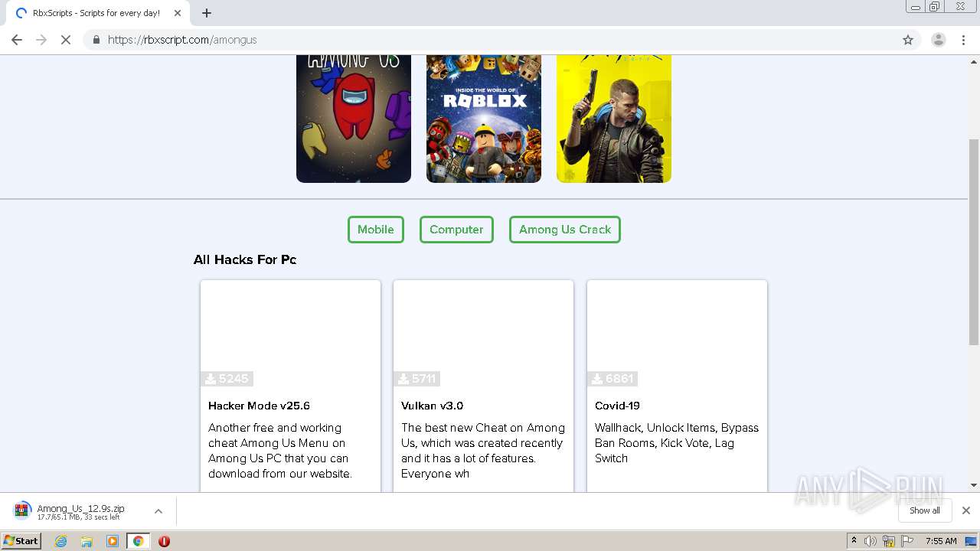
Task: Click the network tray icon
Action: point(889,541)
